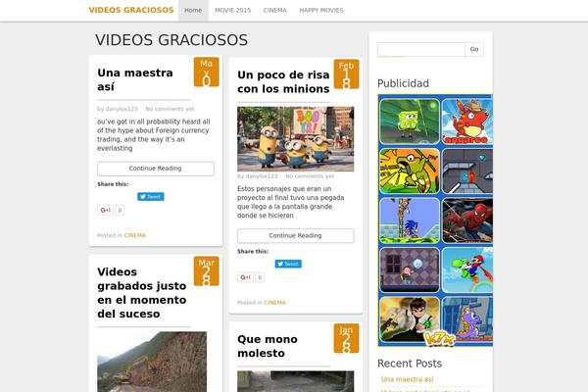Open the Fireboy and Watergirl game thumbnail
588x392 pixels.
(x=467, y=171)
